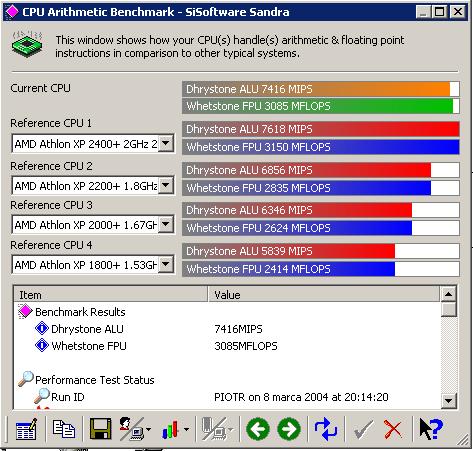Click the results list scrollbar thumb
The width and height of the screenshot is (473, 451).
(448, 309)
